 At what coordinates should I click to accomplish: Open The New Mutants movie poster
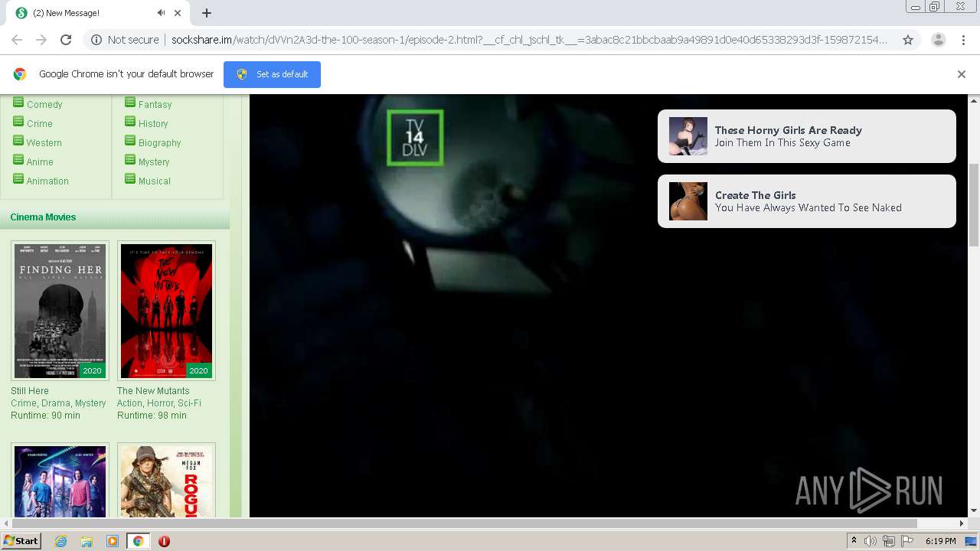166,311
